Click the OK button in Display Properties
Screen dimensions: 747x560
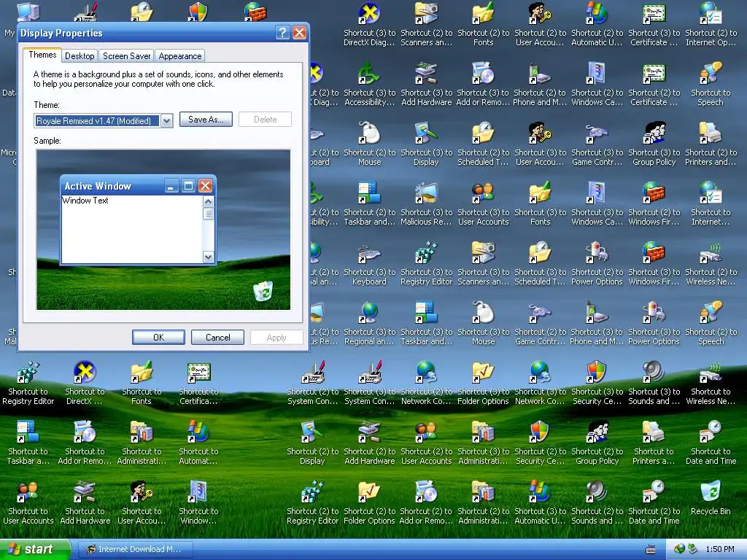click(x=158, y=338)
